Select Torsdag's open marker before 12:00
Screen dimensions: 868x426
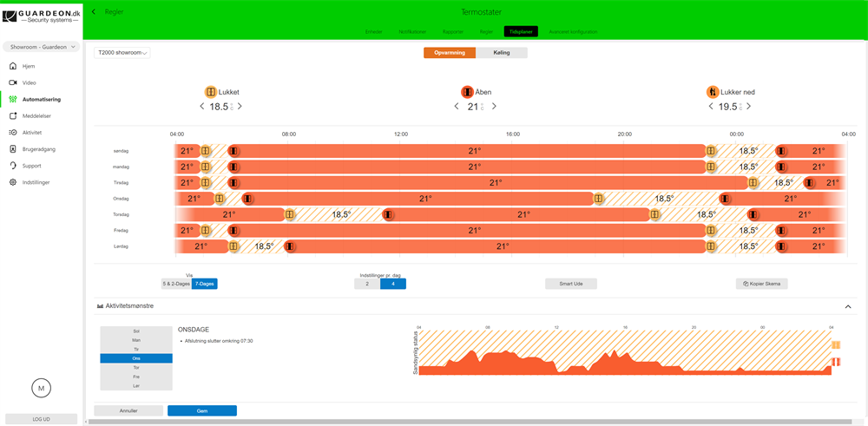point(389,214)
